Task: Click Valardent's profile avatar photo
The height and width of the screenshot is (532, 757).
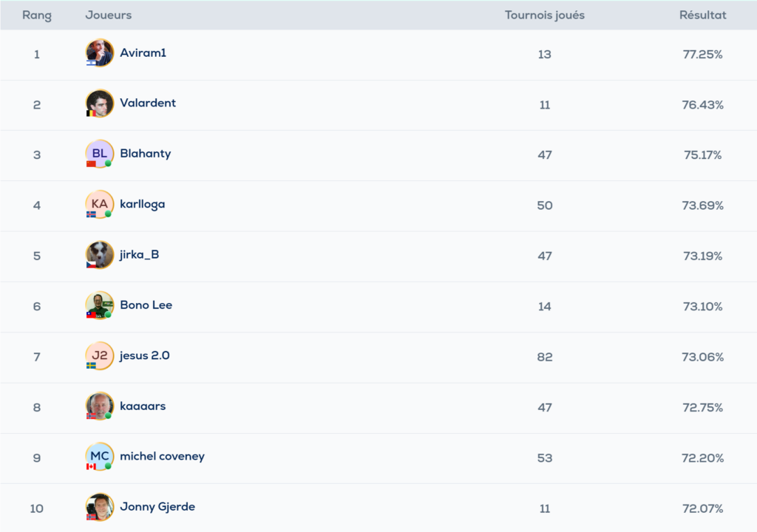Action: point(100,103)
